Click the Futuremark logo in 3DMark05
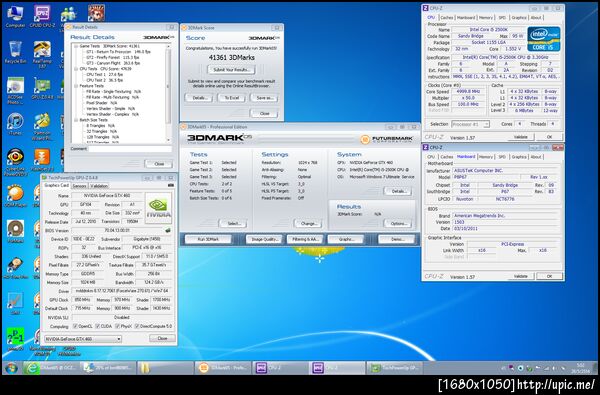600x395 pixels. click(386, 139)
